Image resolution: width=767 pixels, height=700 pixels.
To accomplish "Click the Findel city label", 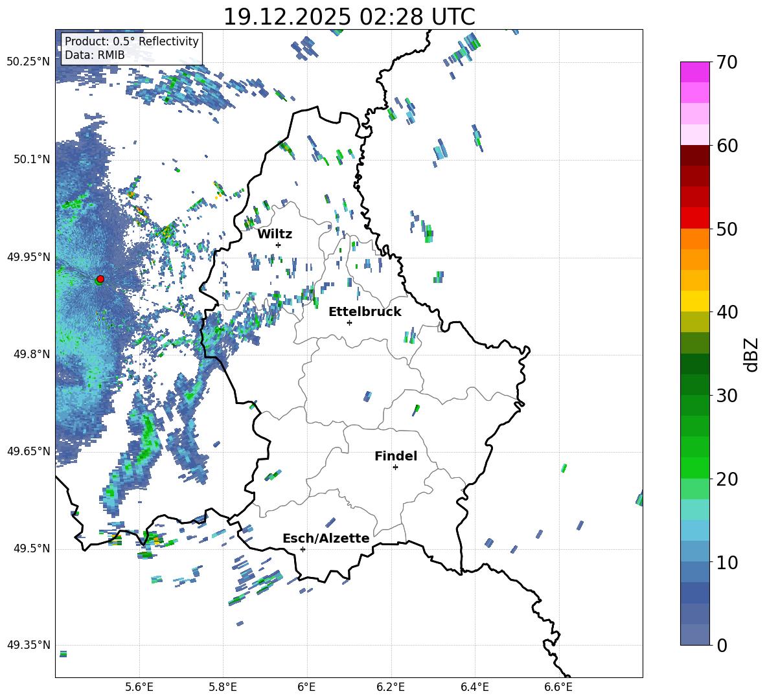I will pos(396,456).
